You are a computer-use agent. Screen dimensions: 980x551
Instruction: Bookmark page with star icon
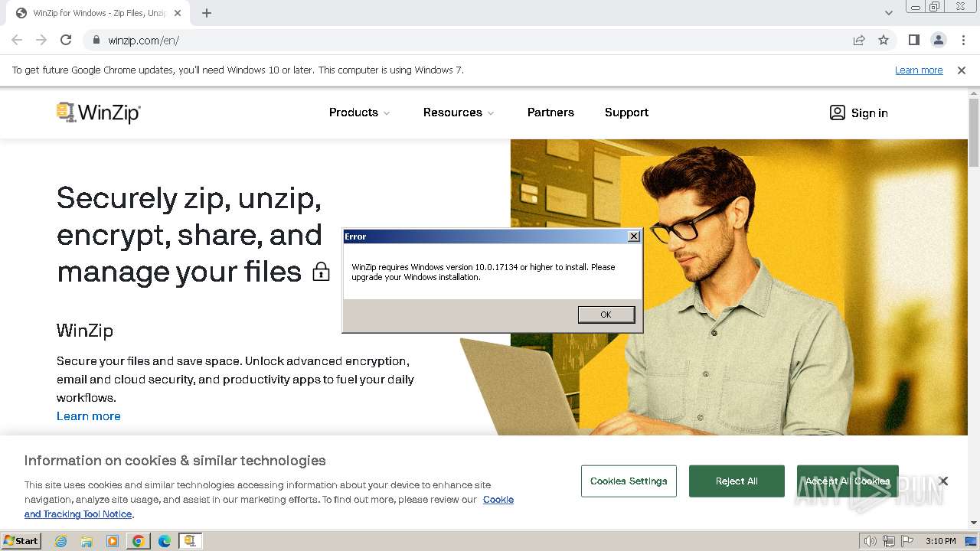(884, 40)
